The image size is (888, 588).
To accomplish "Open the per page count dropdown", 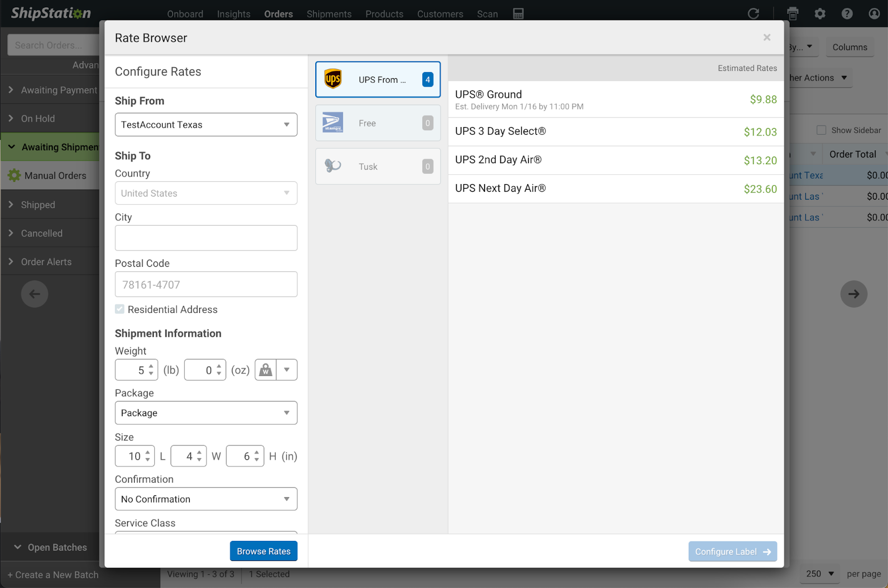I will 820,574.
